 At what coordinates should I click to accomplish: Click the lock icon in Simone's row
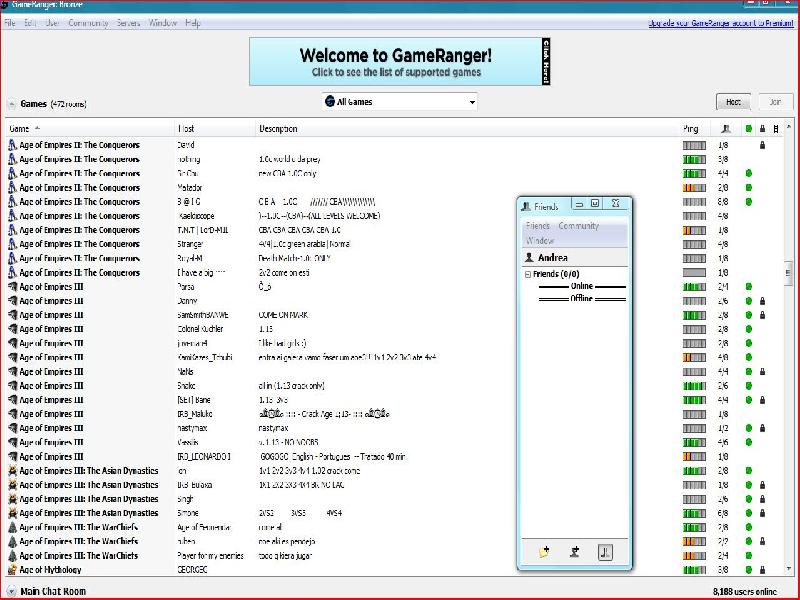click(x=762, y=513)
